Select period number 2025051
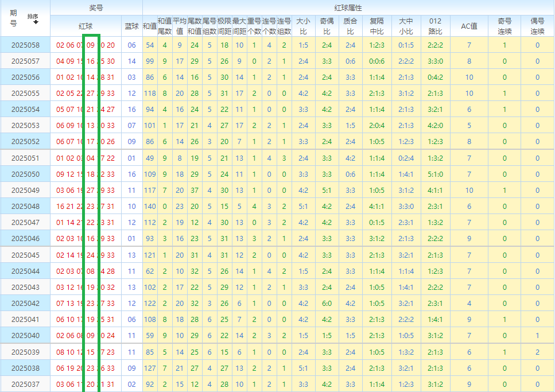The image size is (555, 392). 25,158
